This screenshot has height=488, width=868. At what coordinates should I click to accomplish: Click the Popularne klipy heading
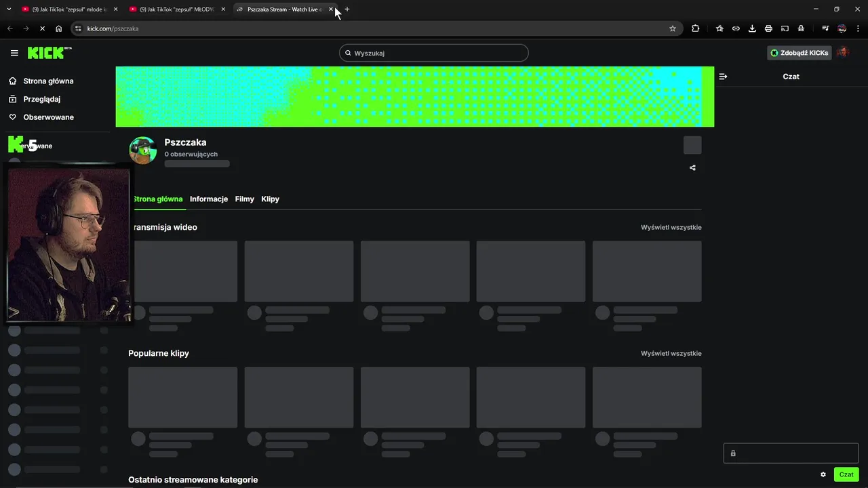pos(159,353)
